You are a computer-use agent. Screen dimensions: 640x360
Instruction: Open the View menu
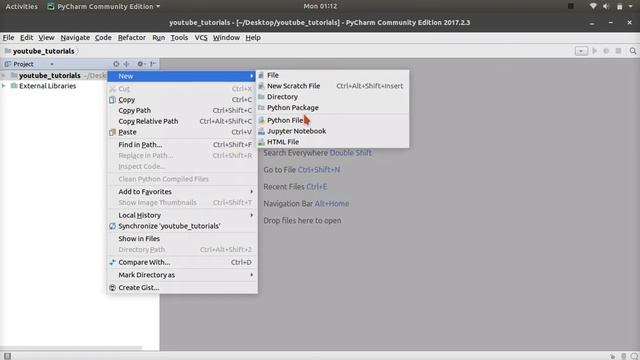tap(46, 38)
